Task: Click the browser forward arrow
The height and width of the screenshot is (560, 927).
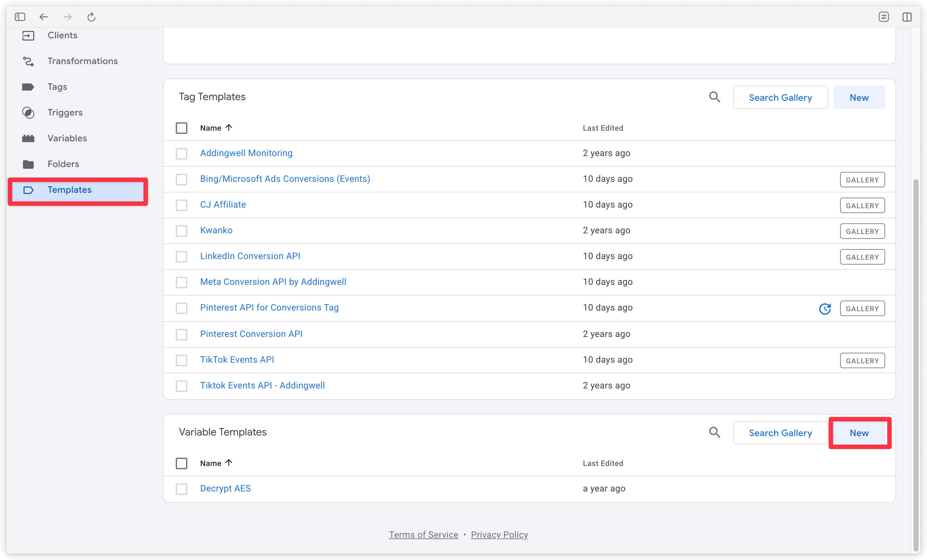Action: tap(67, 17)
